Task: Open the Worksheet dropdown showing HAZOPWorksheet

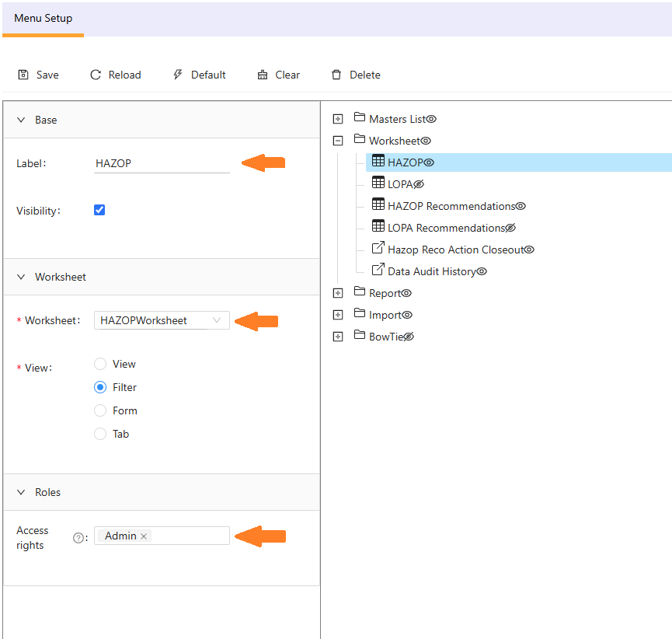Action: pyautogui.click(x=162, y=320)
